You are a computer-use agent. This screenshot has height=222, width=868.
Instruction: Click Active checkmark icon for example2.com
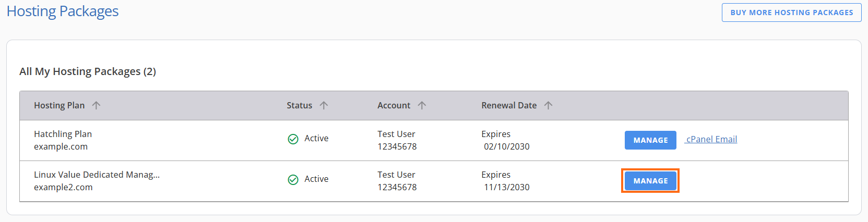coord(293,179)
